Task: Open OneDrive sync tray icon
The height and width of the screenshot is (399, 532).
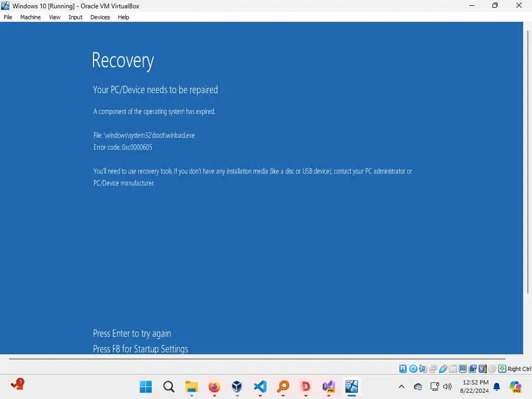Action: pyautogui.click(x=418, y=387)
